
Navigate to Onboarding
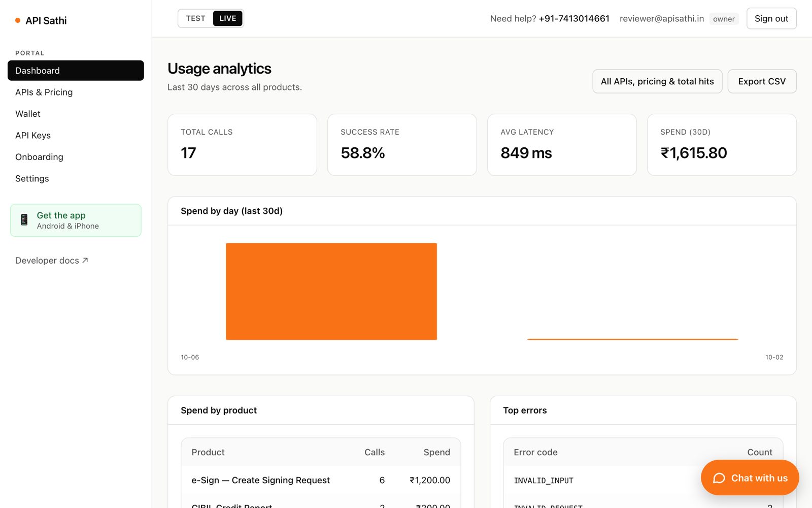(76, 157)
